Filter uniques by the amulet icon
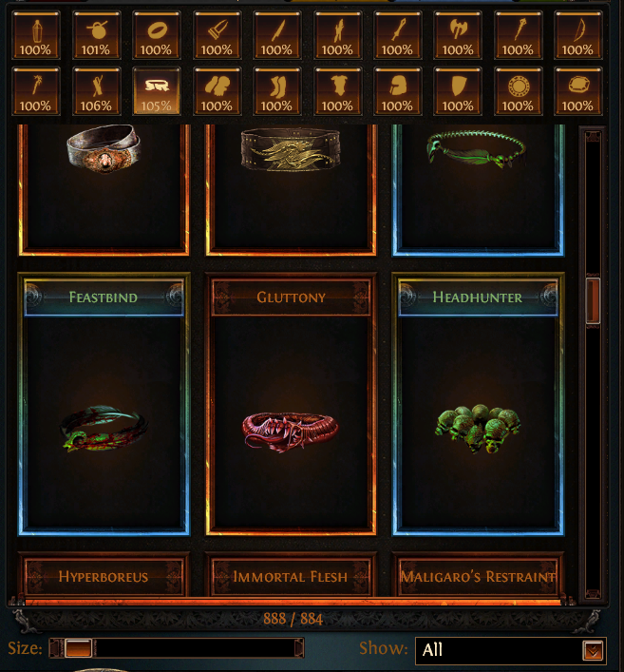The height and width of the screenshot is (672, 624). coord(96,35)
